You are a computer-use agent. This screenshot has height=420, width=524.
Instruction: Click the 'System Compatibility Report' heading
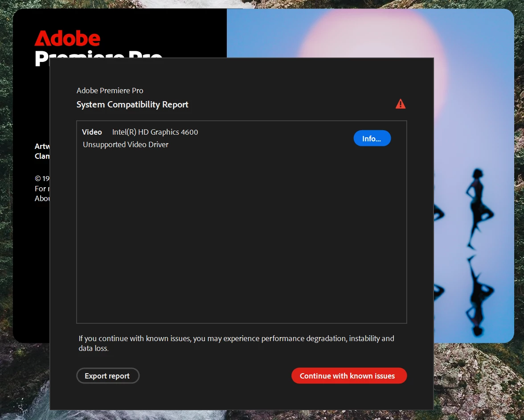[x=132, y=105]
